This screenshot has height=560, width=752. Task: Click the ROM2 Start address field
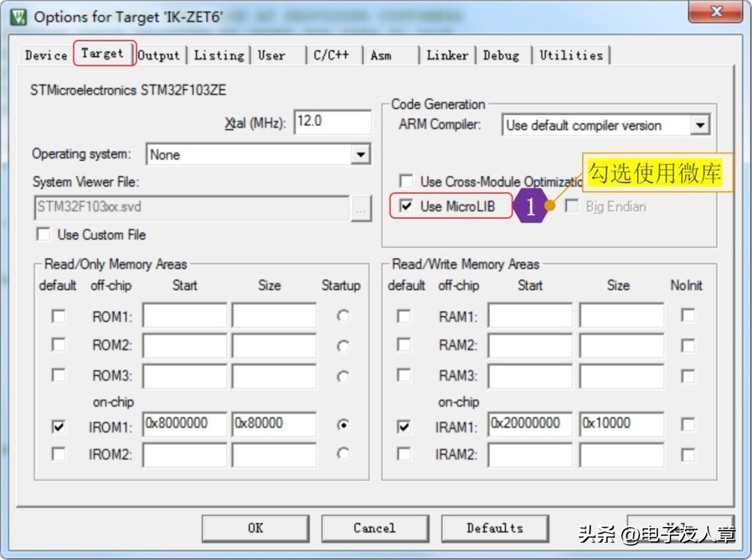(185, 345)
